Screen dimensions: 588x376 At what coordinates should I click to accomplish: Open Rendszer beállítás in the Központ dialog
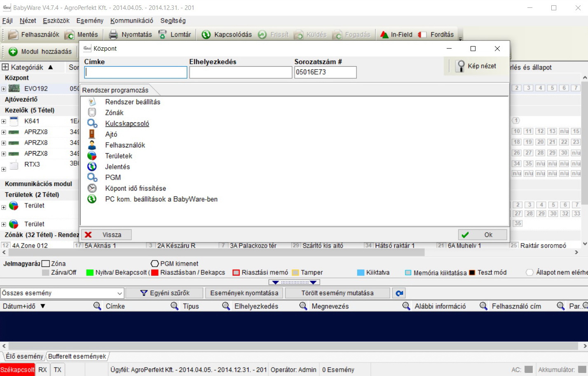point(133,102)
